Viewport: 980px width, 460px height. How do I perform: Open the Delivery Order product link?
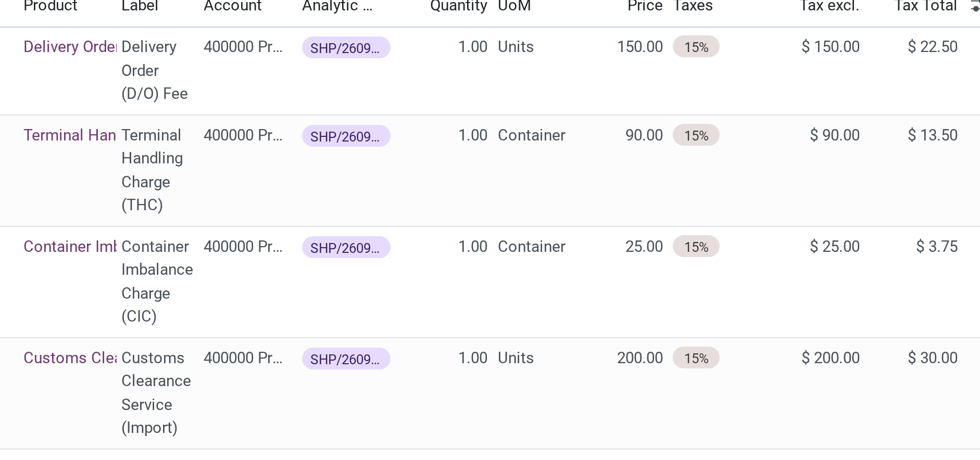[70, 47]
